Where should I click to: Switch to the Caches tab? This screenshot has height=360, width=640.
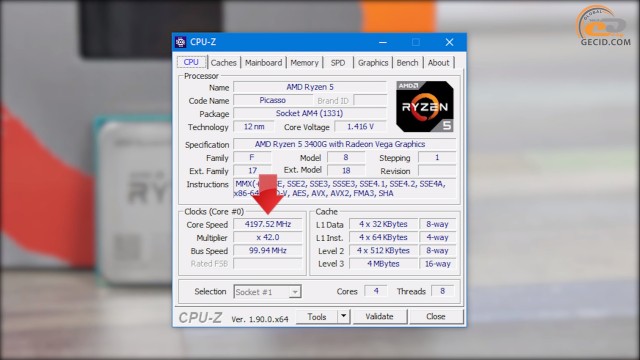coord(223,63)
